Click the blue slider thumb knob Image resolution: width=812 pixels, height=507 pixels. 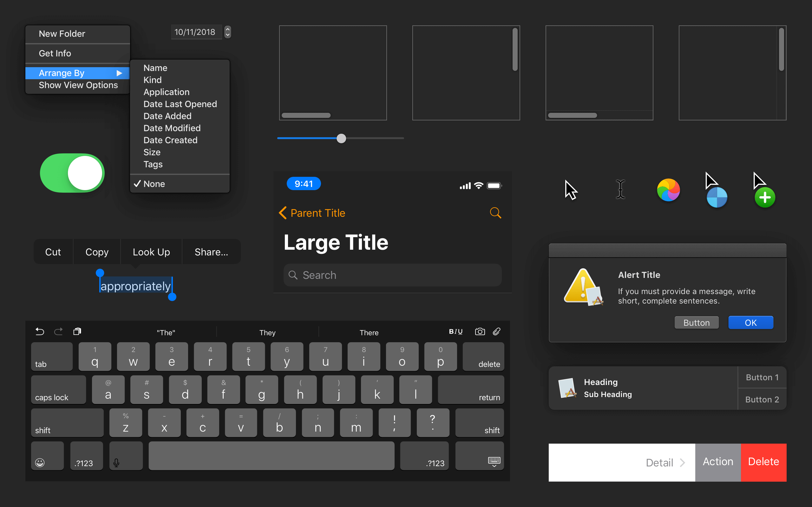tap(341, 138)
